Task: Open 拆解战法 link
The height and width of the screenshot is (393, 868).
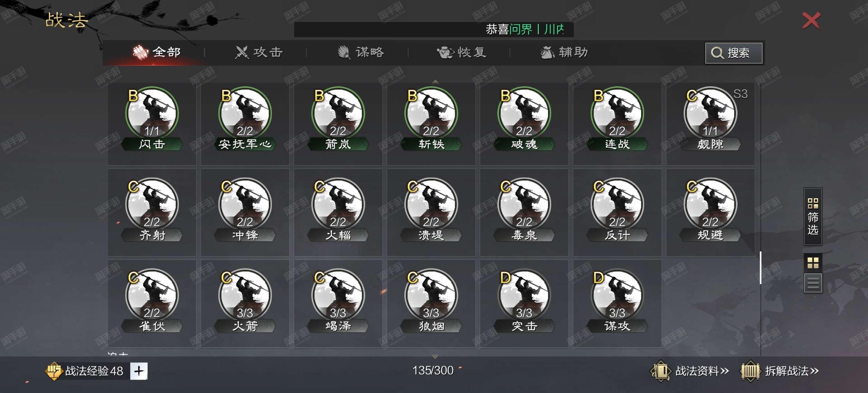Action: tap(780, 371)
